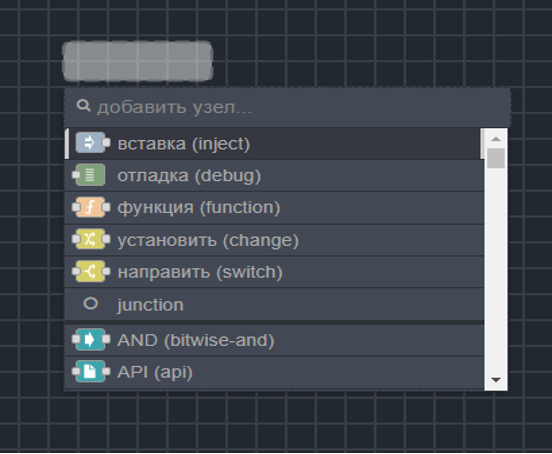The width and height of the screenshot is (552, 454).
Task: Add the API (api) node
Action: (x=274, y=372)
